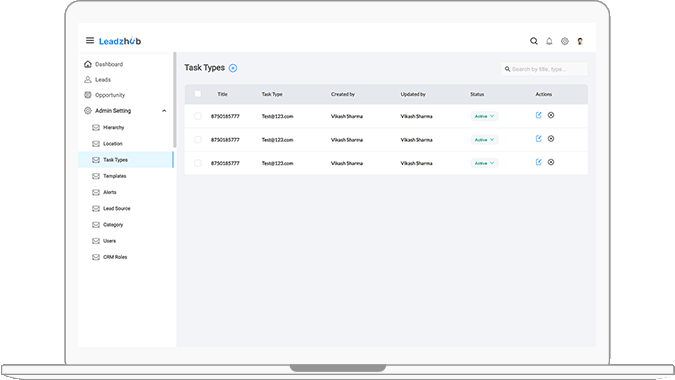
Task: Edit the first table row
Action: point(539,115)
